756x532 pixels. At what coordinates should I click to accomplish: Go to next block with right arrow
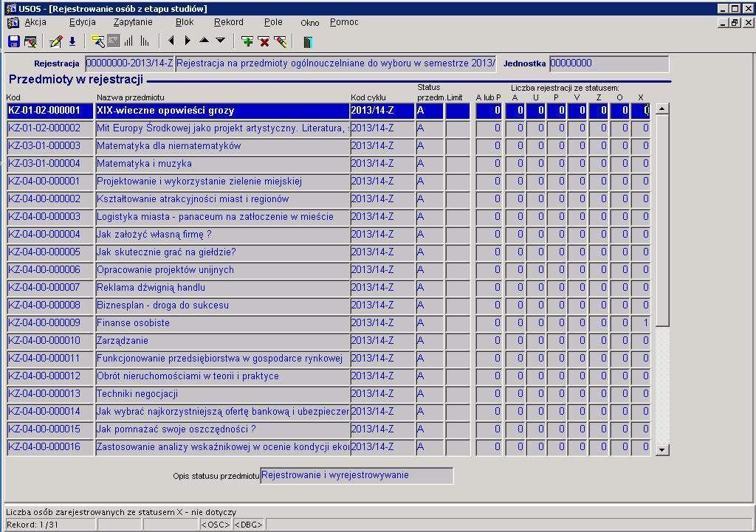pyautogui.click(x=188, y=41)
